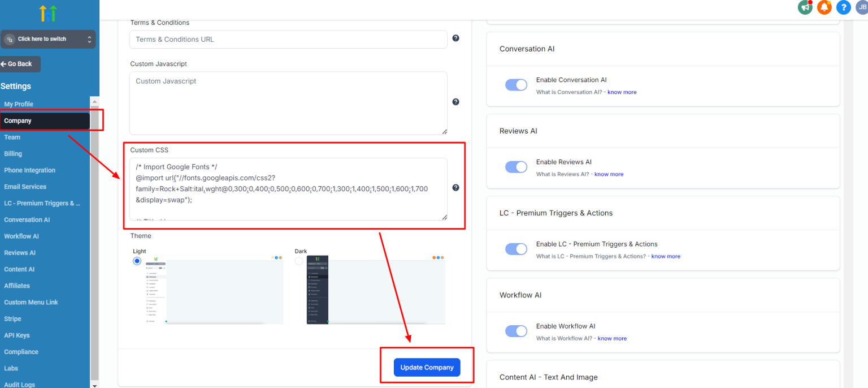Toggle Enable Reviews AI off
This screenshot has width=868, height=388.
tap(516, 166)
